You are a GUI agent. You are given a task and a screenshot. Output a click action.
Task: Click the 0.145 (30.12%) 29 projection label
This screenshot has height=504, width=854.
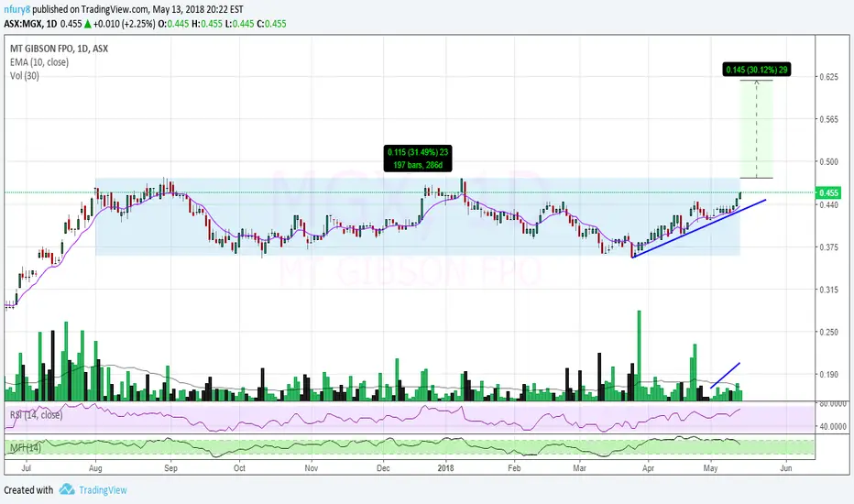[757, 70]
